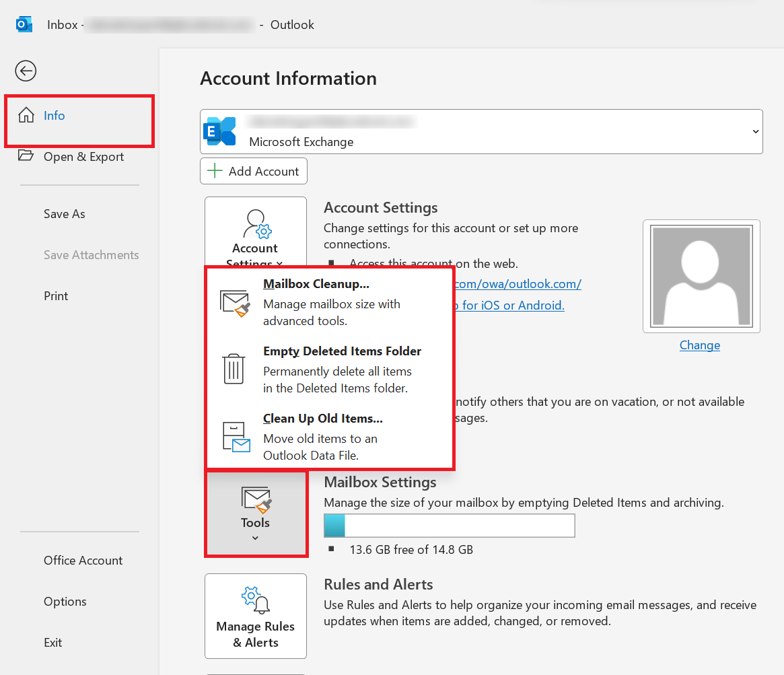Open Outlook Options
The width and height of the screenshot is (784, 675).
[65, 602]
